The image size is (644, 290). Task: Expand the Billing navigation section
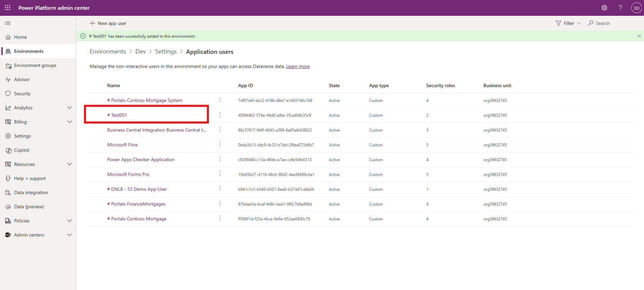[70, 122]
